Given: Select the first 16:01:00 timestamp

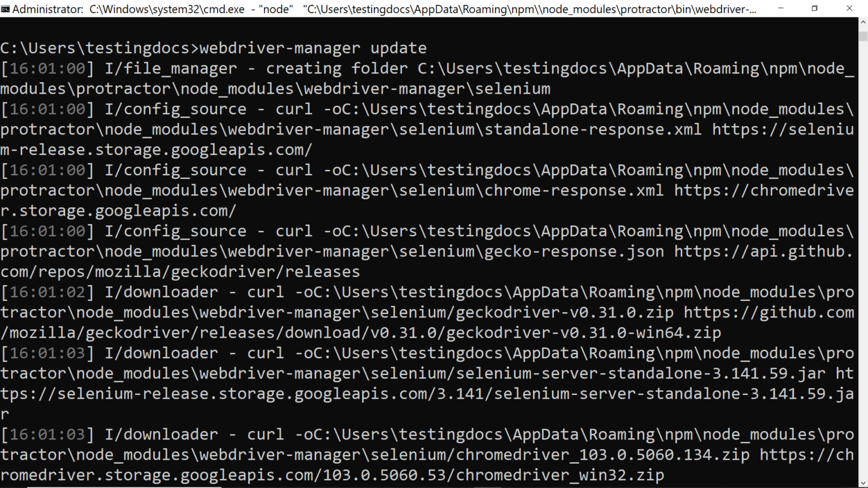Looking at the screenshot, I should tap(47, 68).
